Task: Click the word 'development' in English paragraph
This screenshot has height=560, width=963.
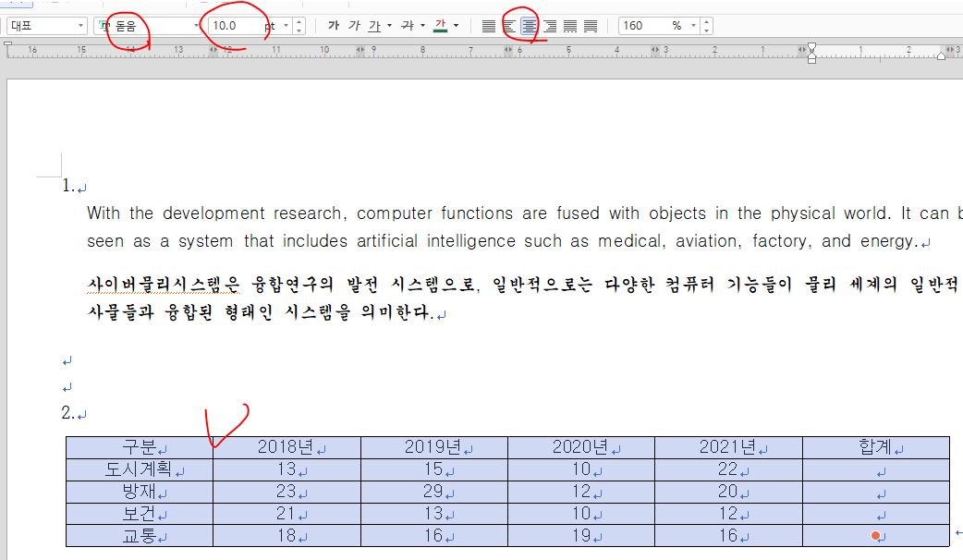Action: [213, 213]
